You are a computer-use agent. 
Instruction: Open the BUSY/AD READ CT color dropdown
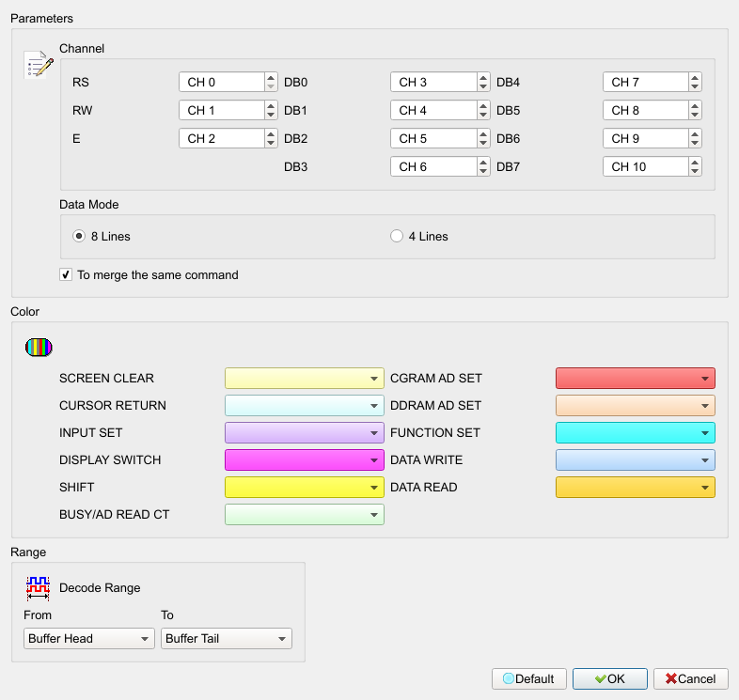tap(305, 514)
